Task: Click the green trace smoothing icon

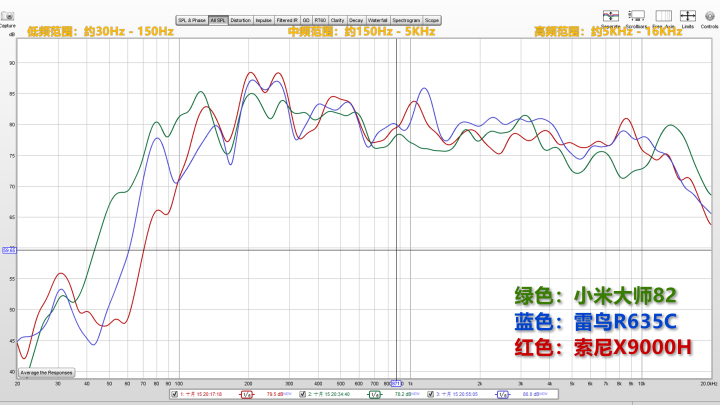Action: coord(374,395)
